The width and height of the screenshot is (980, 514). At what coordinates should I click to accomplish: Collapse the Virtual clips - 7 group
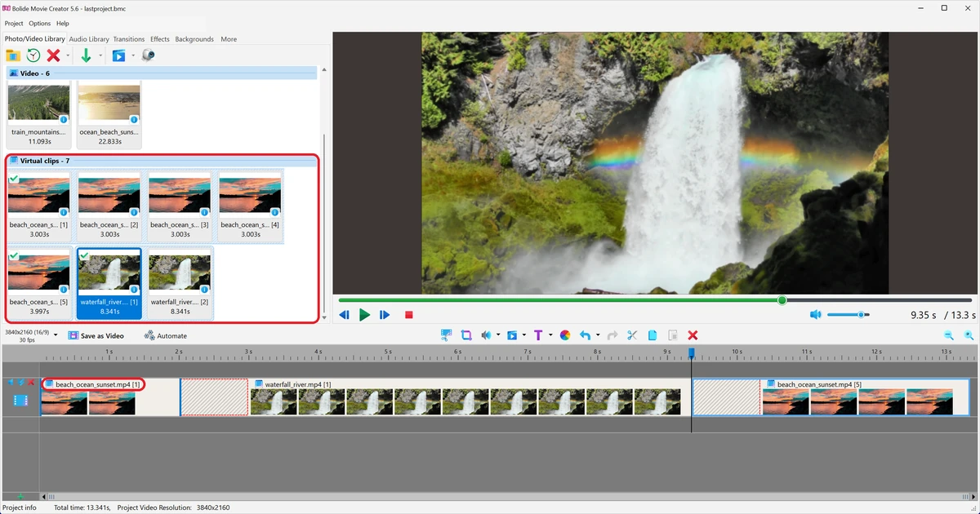coord(163,161)
